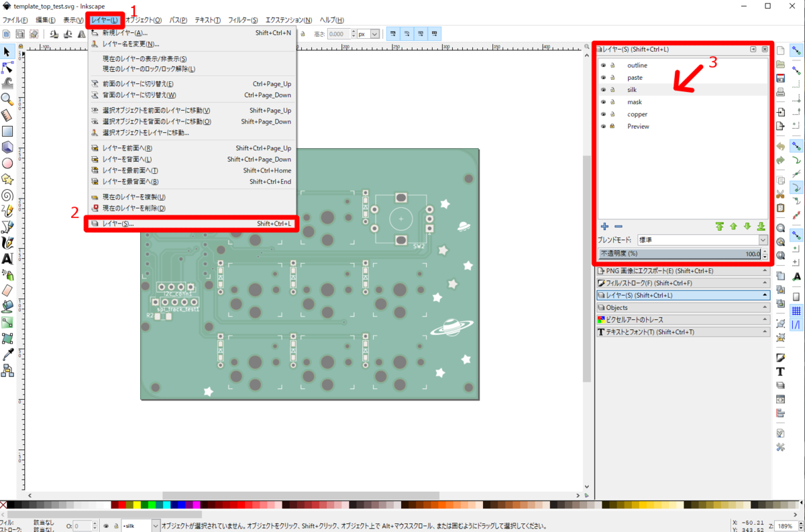Screen dimensions: 805x532
Task: Toggle visibility of the copper layer
Action: click(604, 114)
